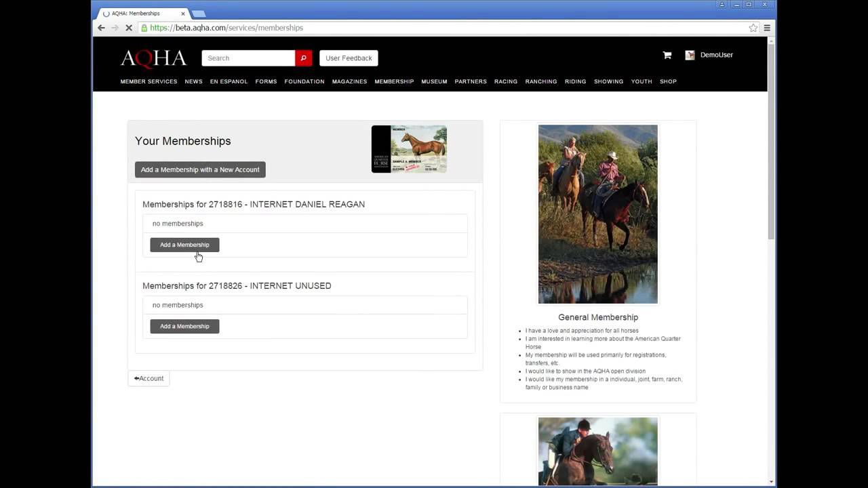Image resolution: width=868 pixels, height=488 pixels.
Task: Click 'Memberships for 2718816 - INTERNET DANIEL REAGAN'
Action: [254, 204]
